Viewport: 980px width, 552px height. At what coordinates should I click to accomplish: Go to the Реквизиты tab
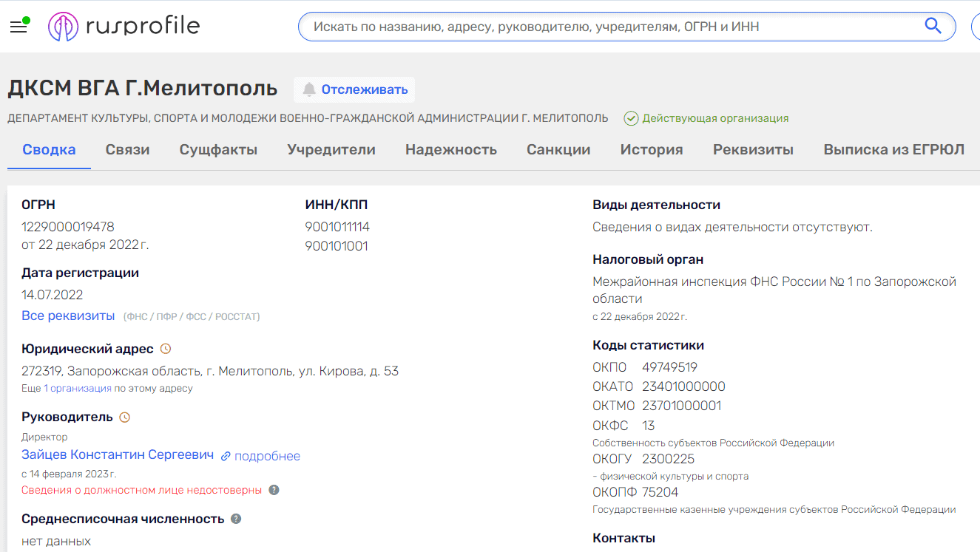pyautogui.click(x=752, y=150)
